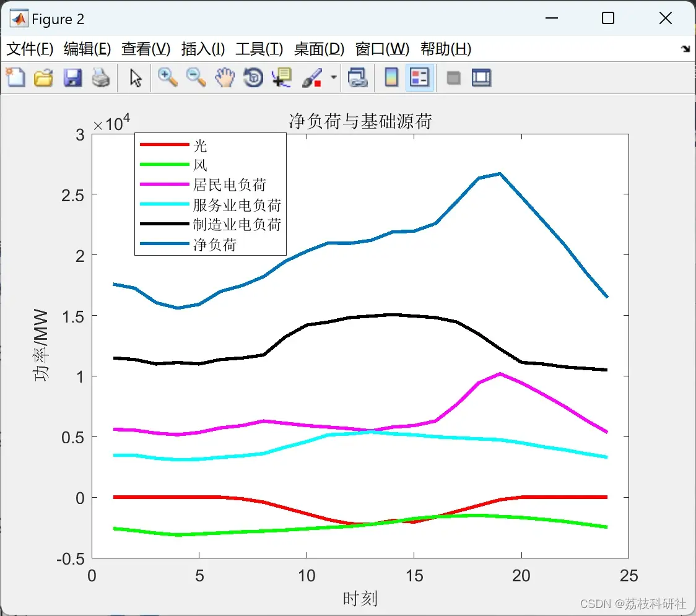Expand the toolbar dock arrow at the menu bar's right end
Viewport: 696px width, 616px height.
click(x=686, y=48)
